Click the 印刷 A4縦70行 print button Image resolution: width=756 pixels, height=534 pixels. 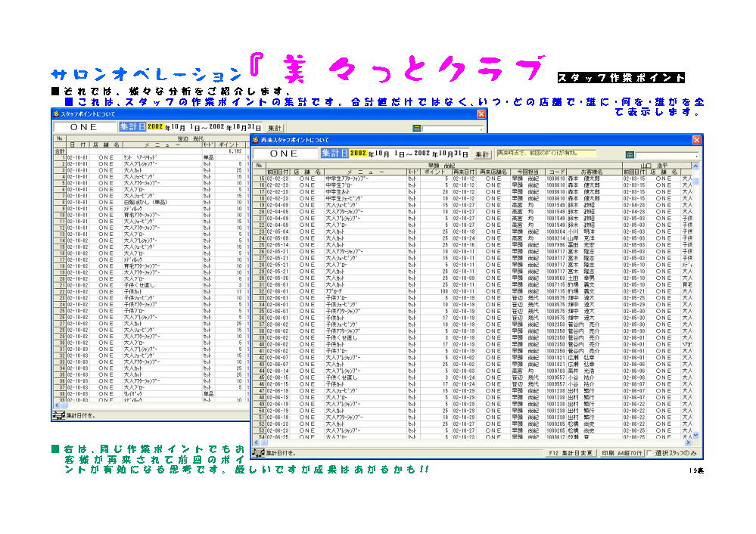click(622, 453)
